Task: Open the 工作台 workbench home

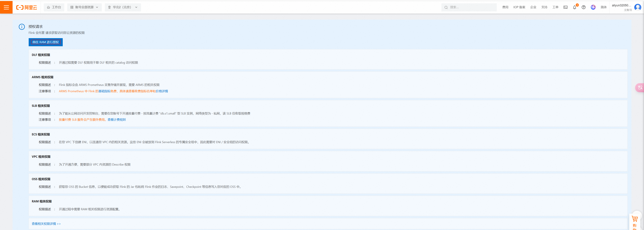Action: [54, 7]
